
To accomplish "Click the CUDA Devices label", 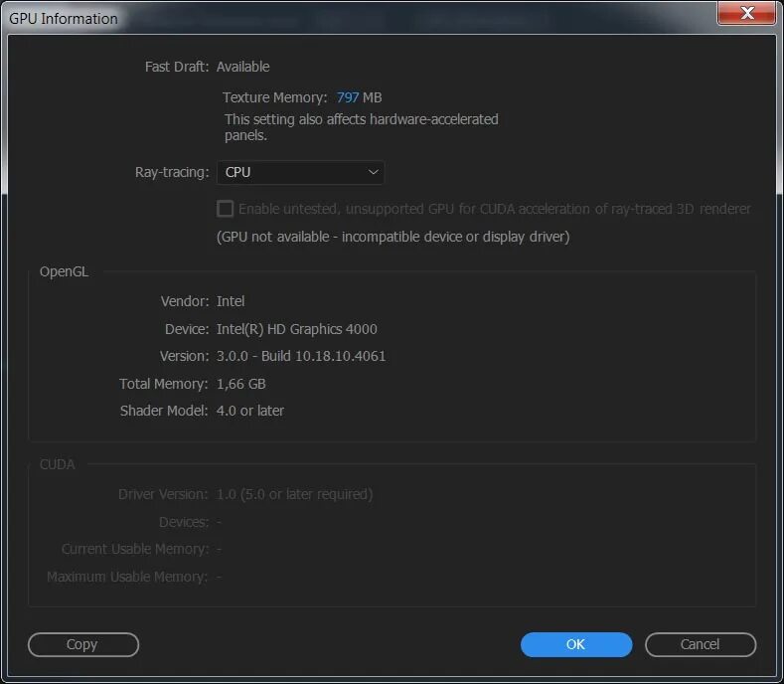I will click(184, 522).
